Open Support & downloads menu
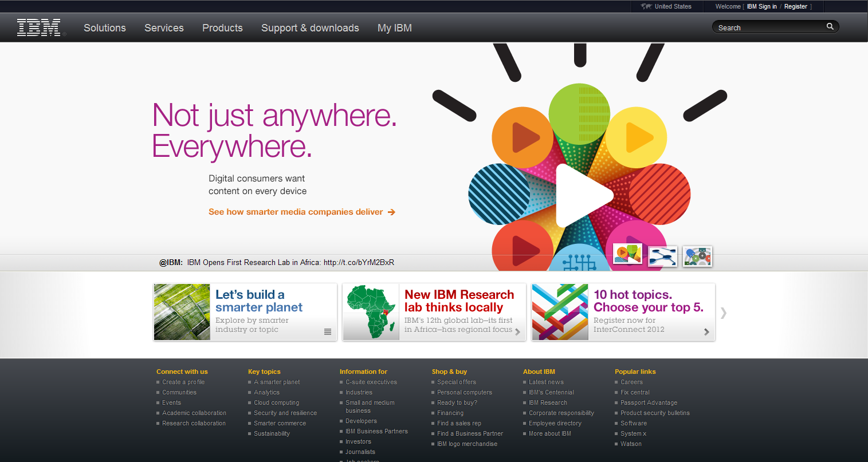Viewport: 868px width, 462px height. point(310,27)
